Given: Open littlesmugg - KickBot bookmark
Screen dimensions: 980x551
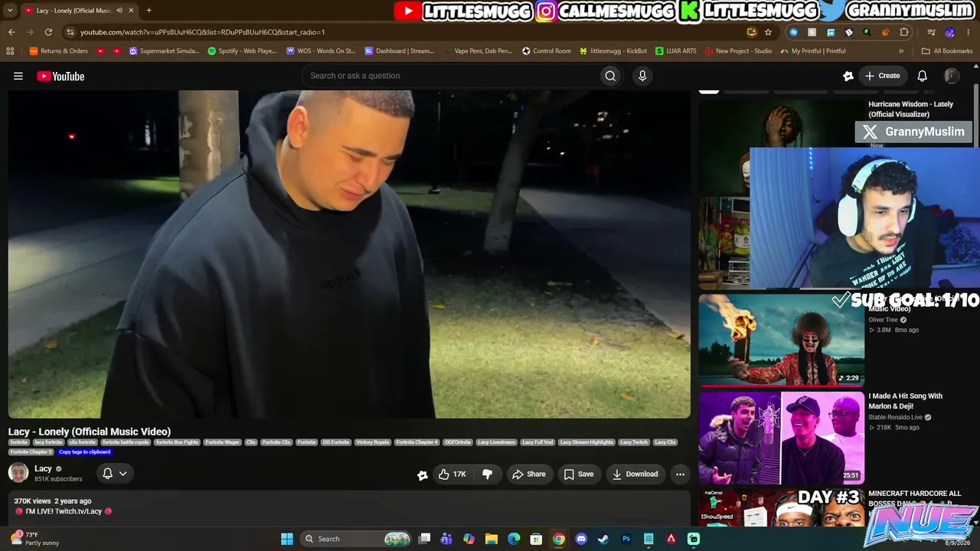Looking at the screenshot, I should coord(613,51).
